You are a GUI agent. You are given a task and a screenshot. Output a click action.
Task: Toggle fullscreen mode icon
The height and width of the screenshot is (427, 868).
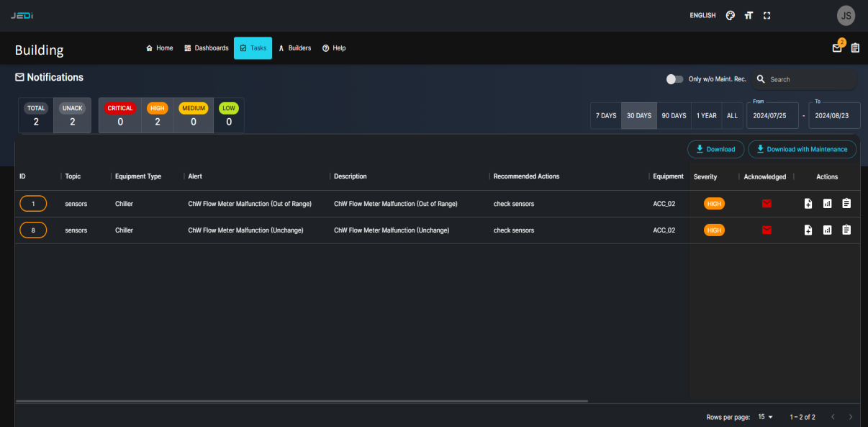pos(767,15)
